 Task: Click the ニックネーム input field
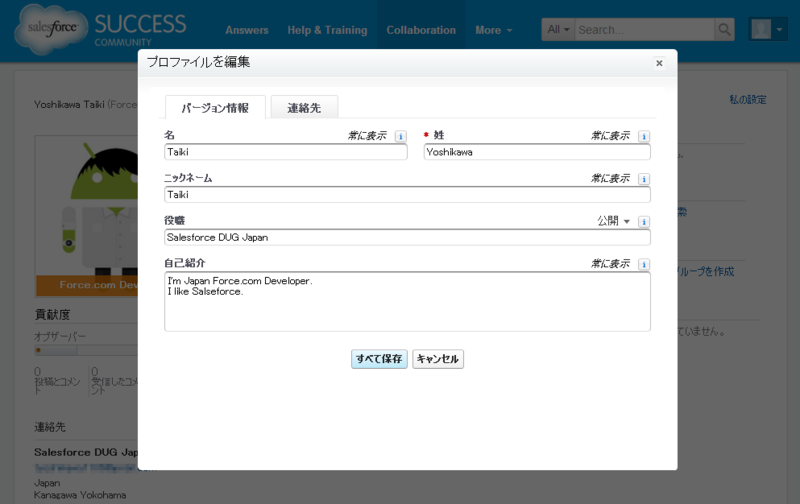click(x=407, y=194)
